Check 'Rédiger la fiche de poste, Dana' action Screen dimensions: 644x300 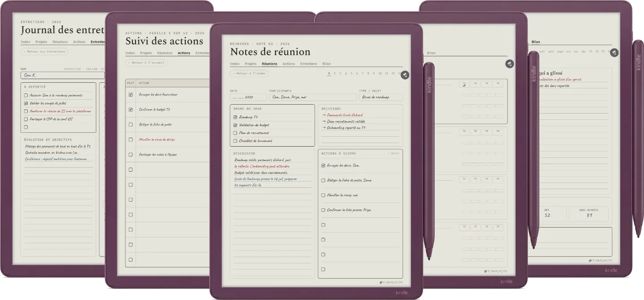point(323,180)
